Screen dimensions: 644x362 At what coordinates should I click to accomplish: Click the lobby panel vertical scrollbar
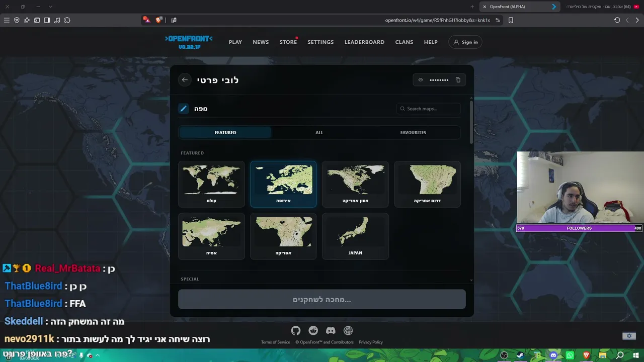click(471, 122)
